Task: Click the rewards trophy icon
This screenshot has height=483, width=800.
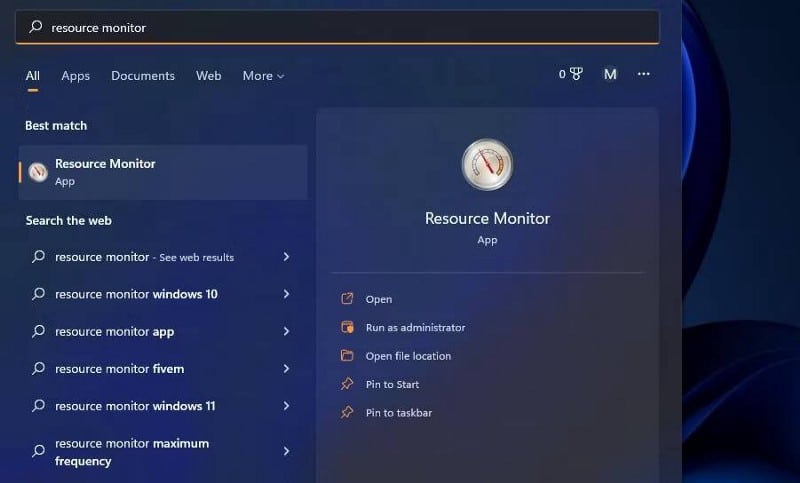Action: (576, 74)
